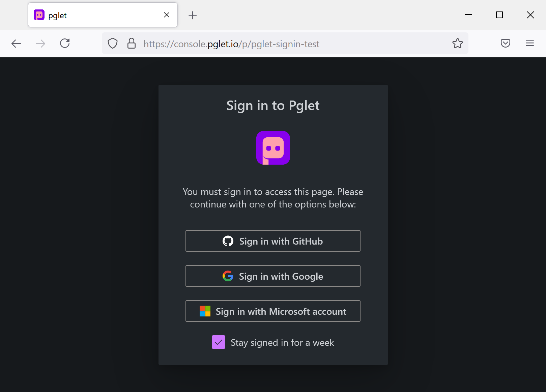Sign in with Microsoft account
Image resolution: width=546 pixels, height=392 pixels.
coord(273,311)
